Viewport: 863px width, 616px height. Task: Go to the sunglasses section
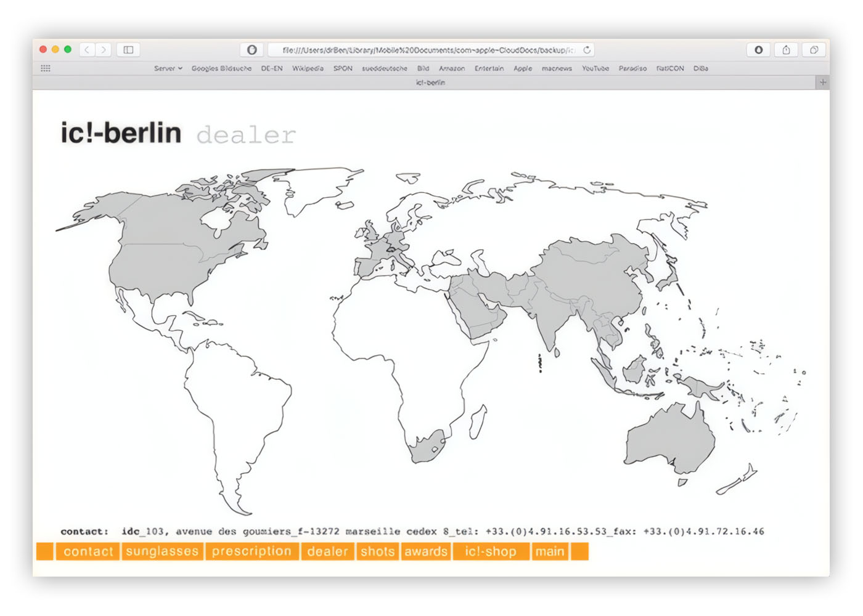coord(162,551)
